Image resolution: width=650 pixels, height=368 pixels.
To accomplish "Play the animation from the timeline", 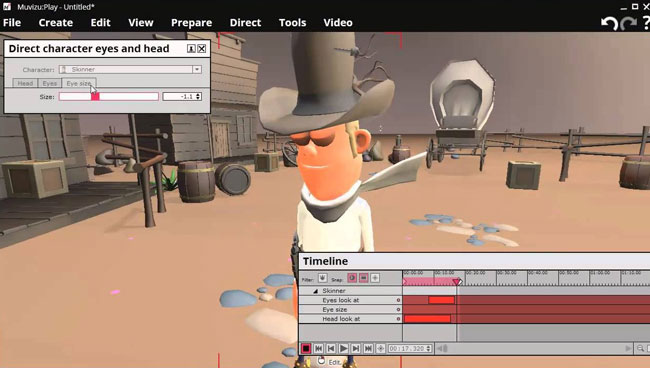I will [x=343, y=349].
